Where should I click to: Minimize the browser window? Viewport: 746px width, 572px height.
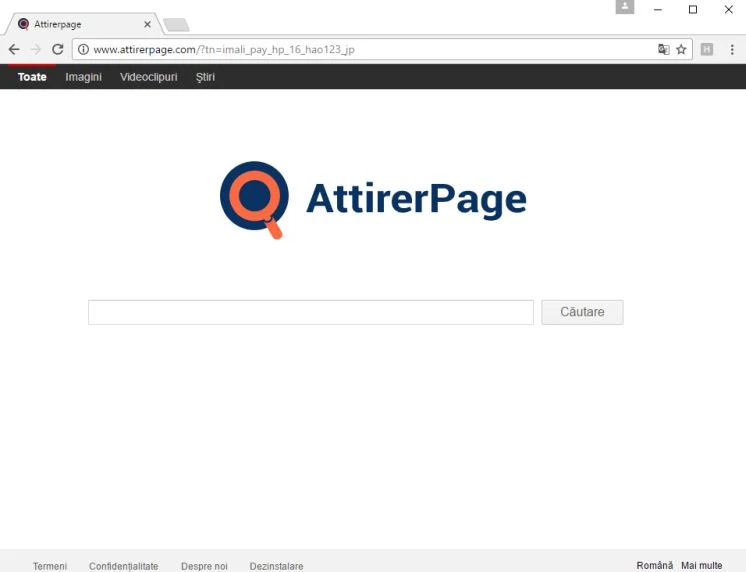coord(658,9)
